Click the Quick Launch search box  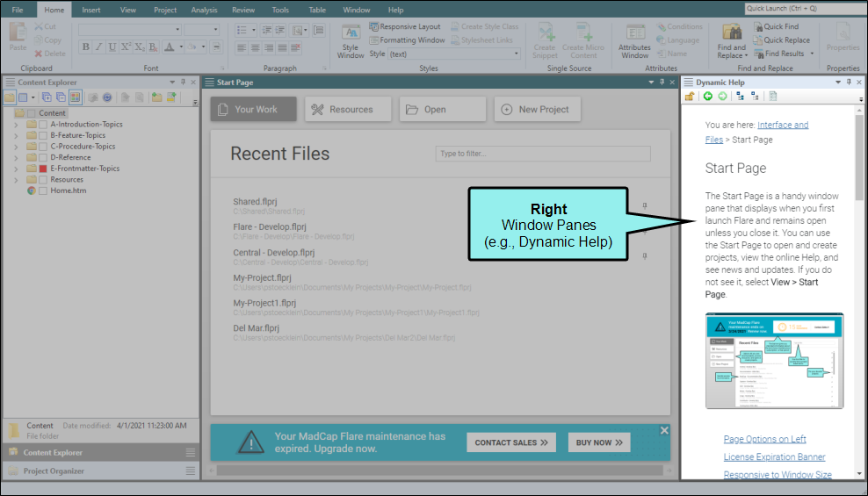point(806,8)
